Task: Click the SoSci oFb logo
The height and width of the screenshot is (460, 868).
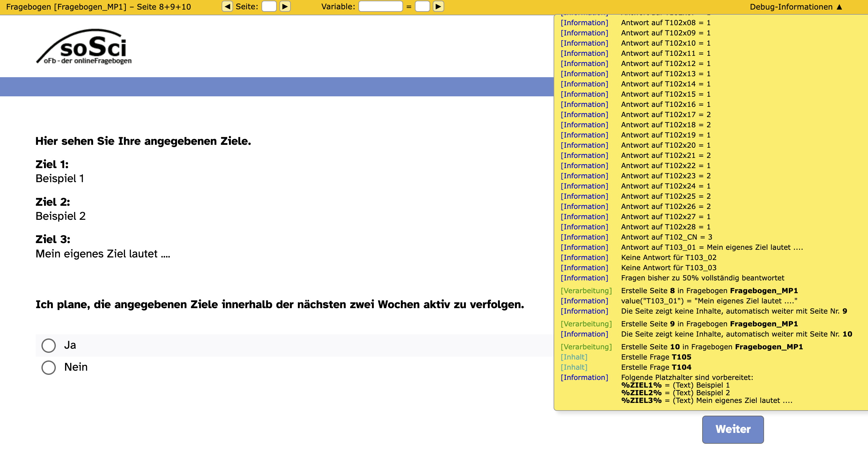Action: coord(84,47)
